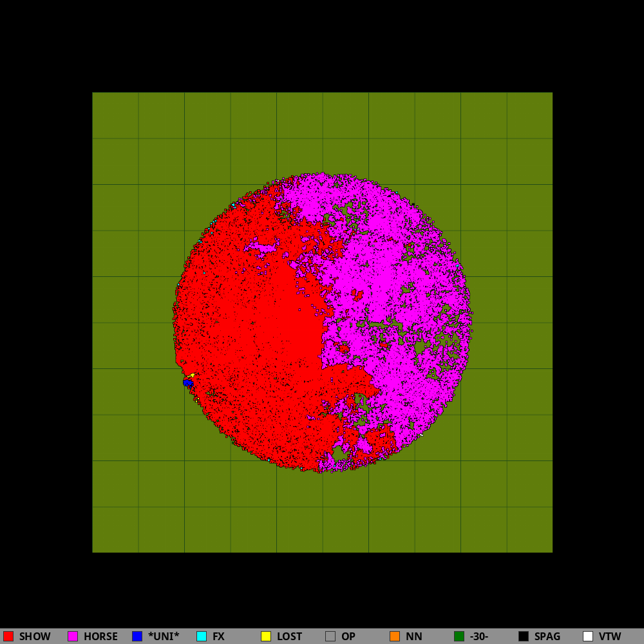Screen dimensions: 644x644
Task: Click the blue blob on the map's left edge
Action: (x=187, y=383)
